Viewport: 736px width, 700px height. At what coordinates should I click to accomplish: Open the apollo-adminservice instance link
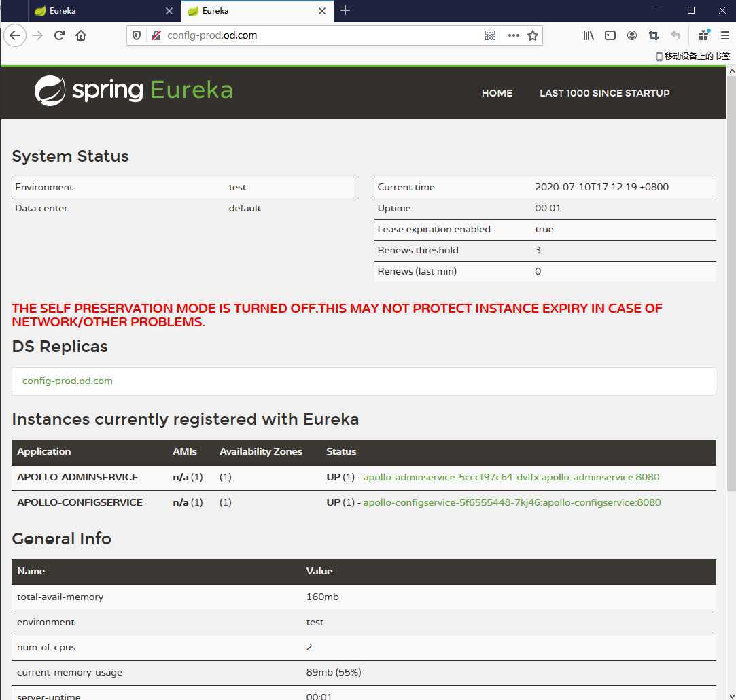tap(511, 477)
